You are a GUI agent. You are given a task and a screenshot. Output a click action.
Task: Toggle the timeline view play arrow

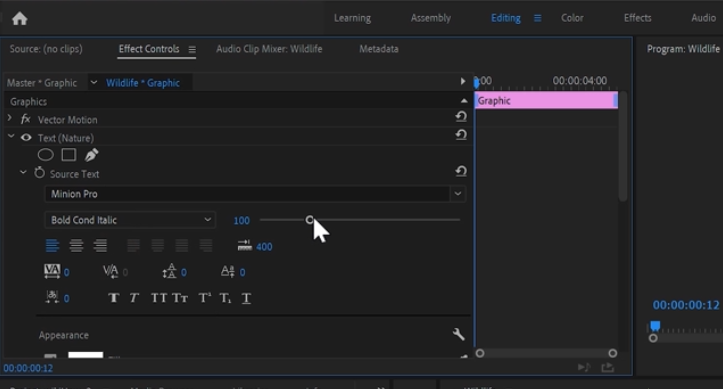point(462,82)
